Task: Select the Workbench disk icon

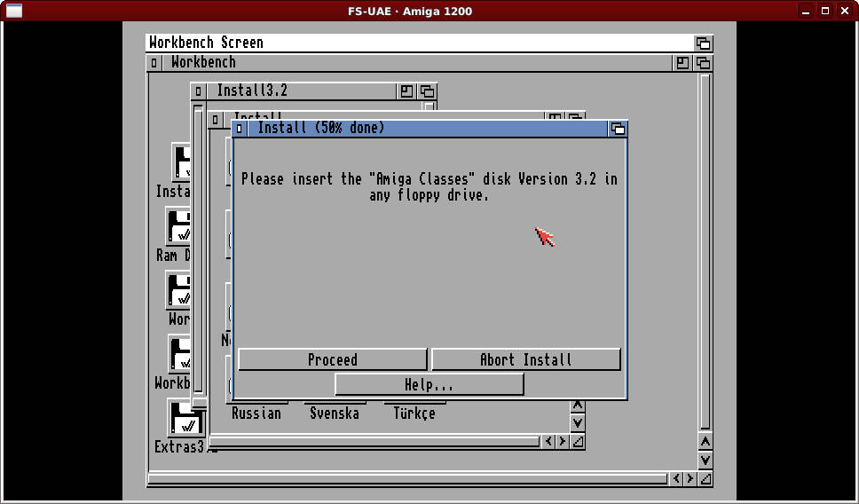Action: pyautogui.click(x=179, y=354)
